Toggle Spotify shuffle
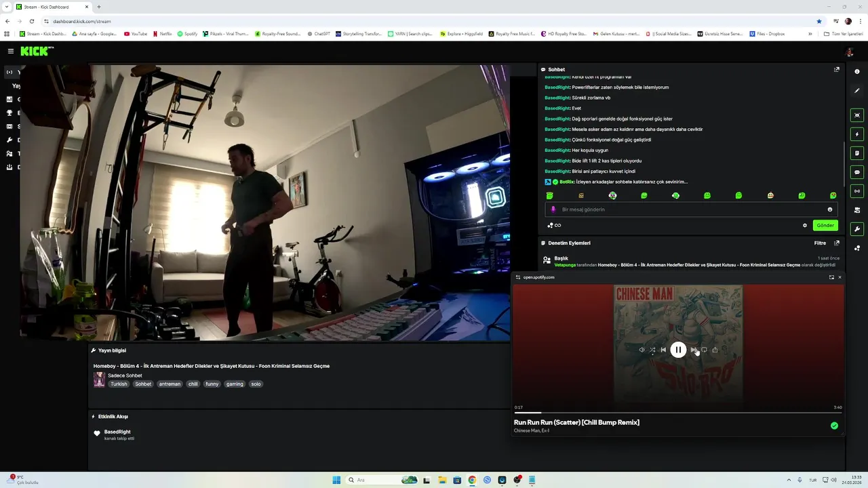868x488 pixels. click(x=652, y=350)
